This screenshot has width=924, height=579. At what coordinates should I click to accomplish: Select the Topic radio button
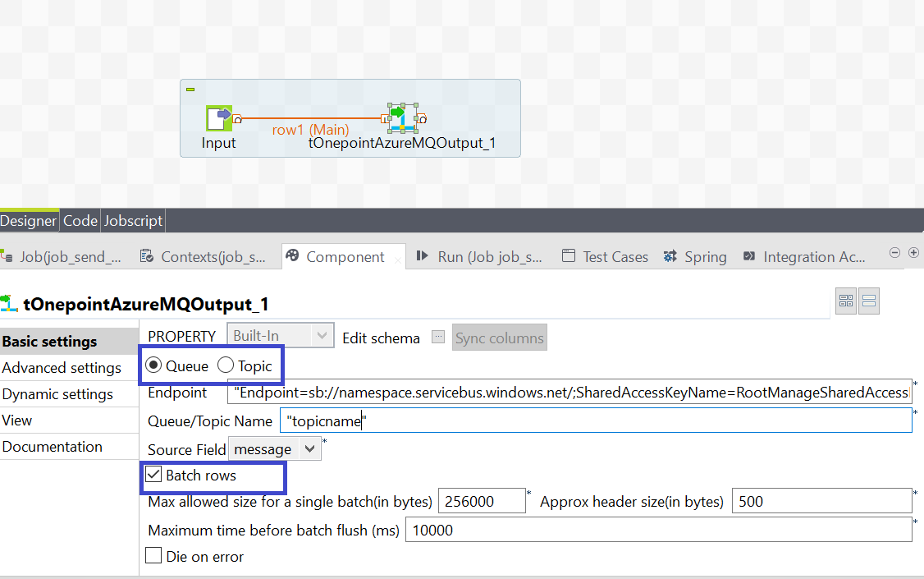point(226,365)
